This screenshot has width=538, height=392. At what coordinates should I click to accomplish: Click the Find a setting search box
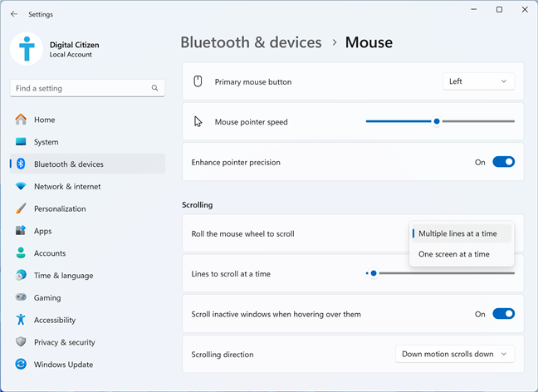[x=87, y=89]
